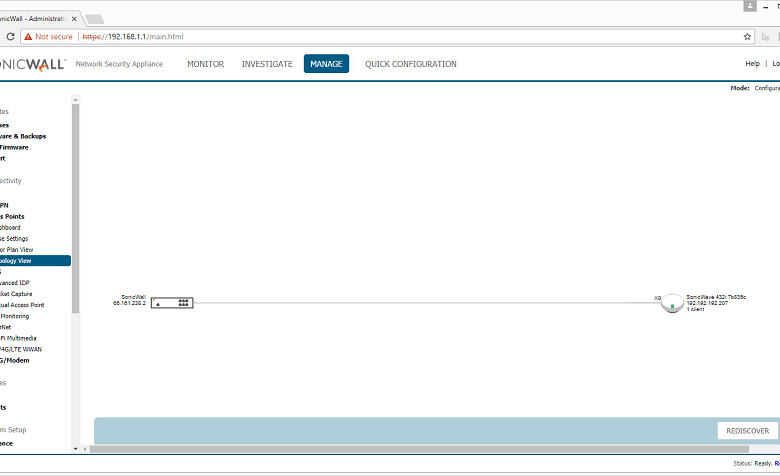Close the SonicWall Administrator browser tab

pyautogui.click(x=74, y=19)
